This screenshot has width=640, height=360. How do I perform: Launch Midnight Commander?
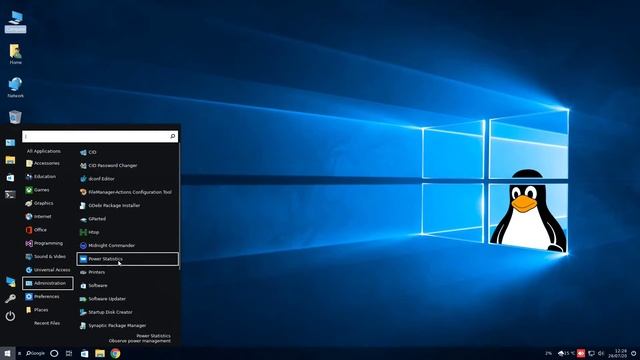(107, 246)
